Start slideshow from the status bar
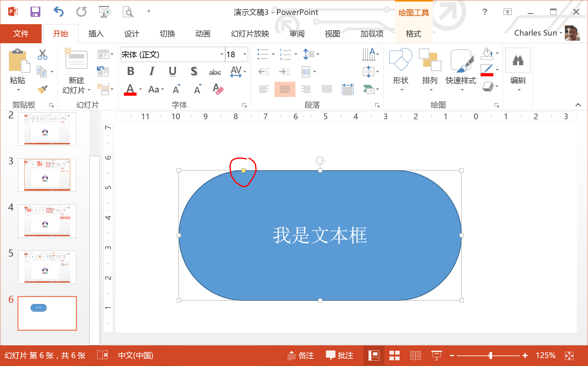This screenshot has height=366, width=588. tap(436, 356)
